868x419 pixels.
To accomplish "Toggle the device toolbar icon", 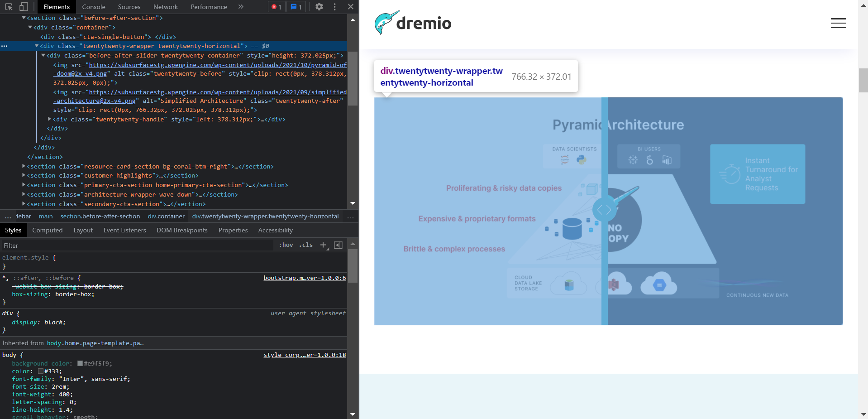I will [24, 7].
